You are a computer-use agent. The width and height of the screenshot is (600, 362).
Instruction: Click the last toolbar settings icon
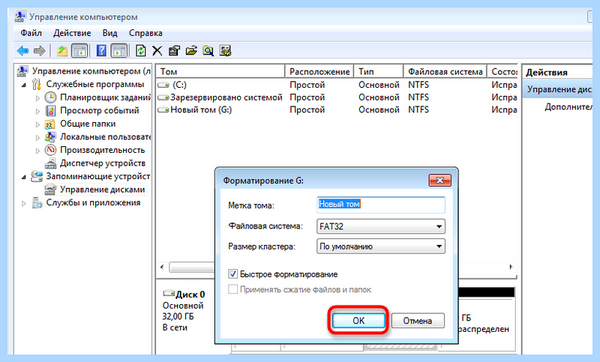225,51
